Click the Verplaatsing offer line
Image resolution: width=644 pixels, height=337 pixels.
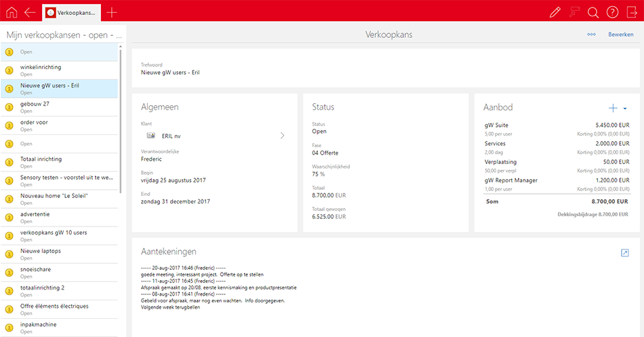pyautogui.click(x=557, y=166)
